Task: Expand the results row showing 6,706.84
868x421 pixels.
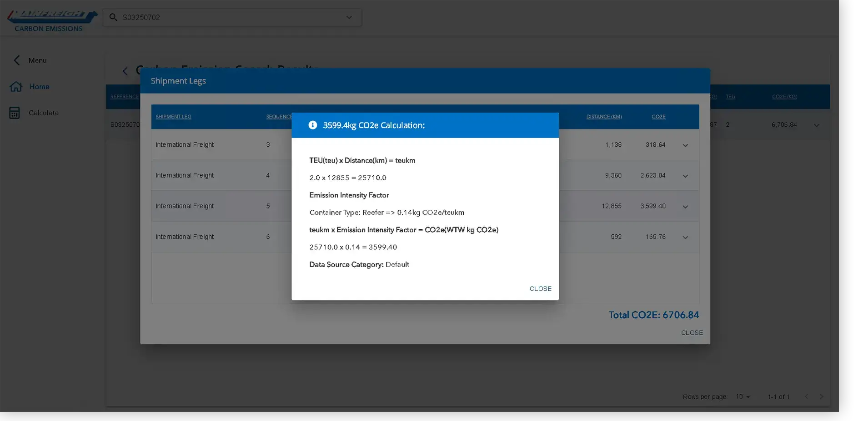Action: click(x=817, y=125)
